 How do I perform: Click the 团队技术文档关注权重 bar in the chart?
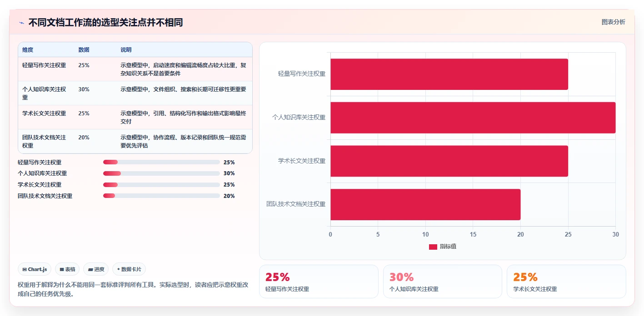pyautogui.click(x=425, y=204)
